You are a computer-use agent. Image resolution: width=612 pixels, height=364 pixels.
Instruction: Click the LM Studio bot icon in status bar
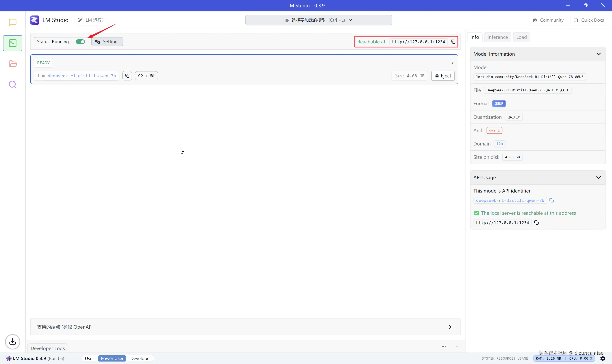point(9,358)
